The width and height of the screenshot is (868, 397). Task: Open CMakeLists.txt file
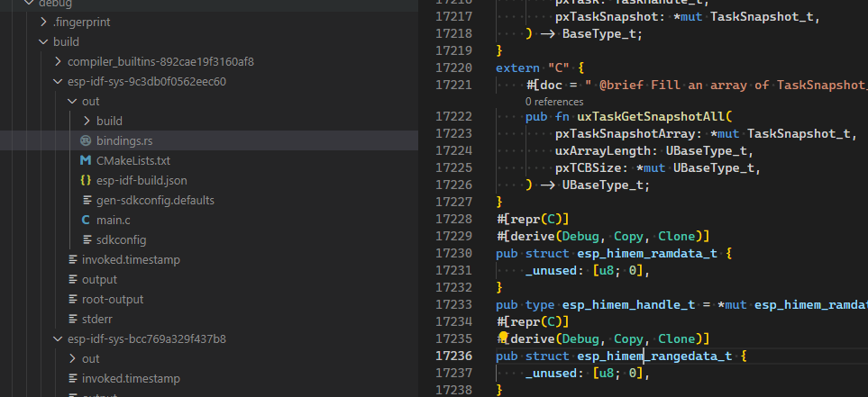[133, 161]
